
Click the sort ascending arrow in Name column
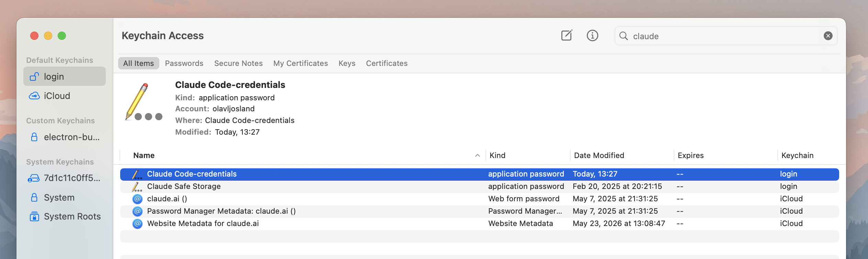477,155
